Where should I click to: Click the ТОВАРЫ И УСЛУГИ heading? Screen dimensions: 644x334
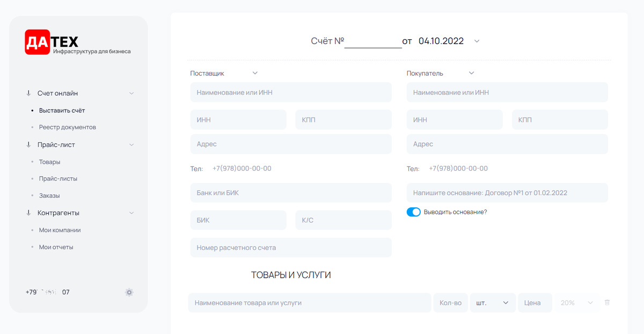coord(291,275)
